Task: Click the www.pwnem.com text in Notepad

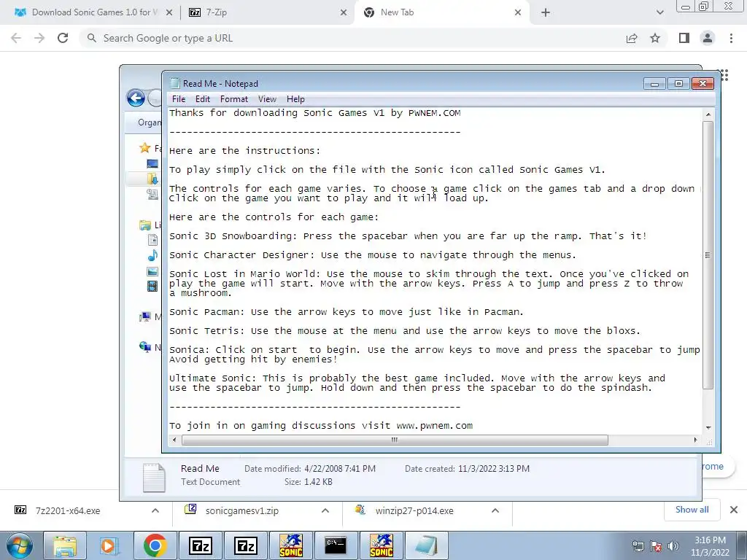Action: [x=435, y=426]
